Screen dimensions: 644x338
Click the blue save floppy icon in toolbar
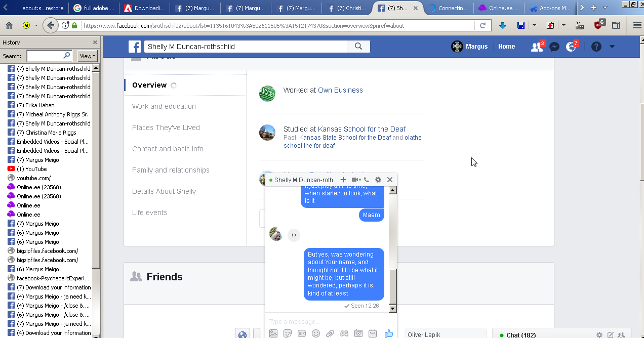click(520, 25)
